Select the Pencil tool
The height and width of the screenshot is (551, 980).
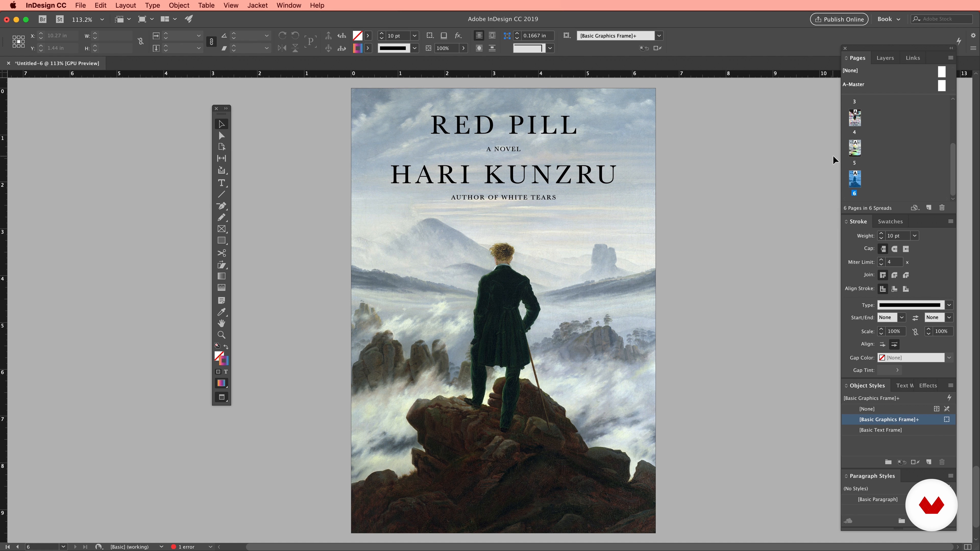click(222, 217)
